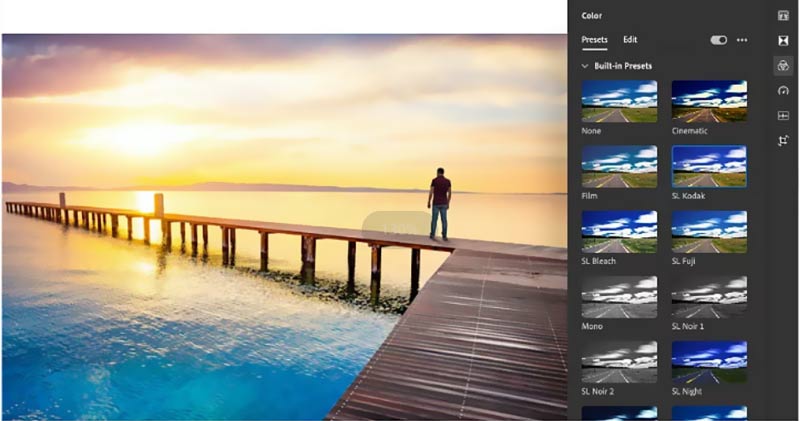Apply the SL Noir 2 preset thumbnail
The image size is (800, 421).
pos(619,362)
